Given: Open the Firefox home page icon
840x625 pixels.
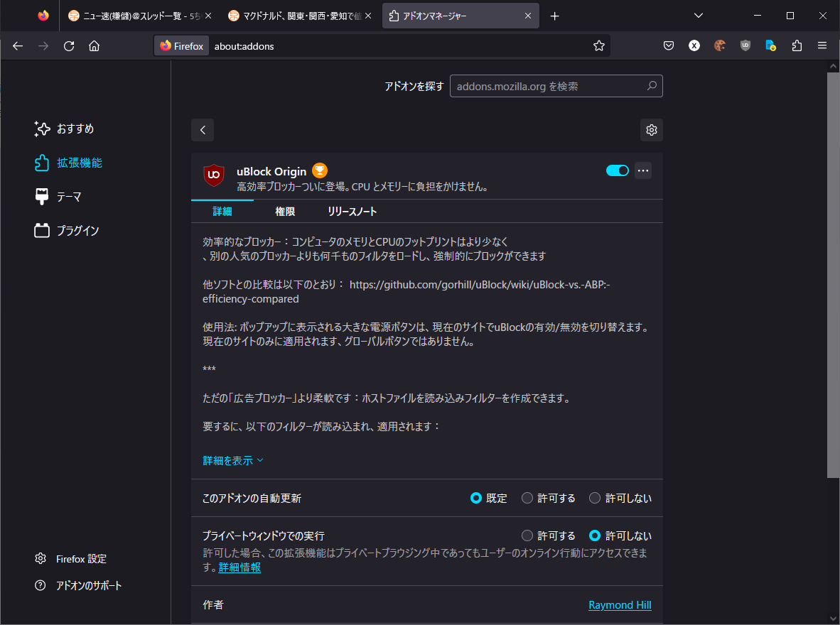Looking at the screenshot, I should click(x=95, y=46).
